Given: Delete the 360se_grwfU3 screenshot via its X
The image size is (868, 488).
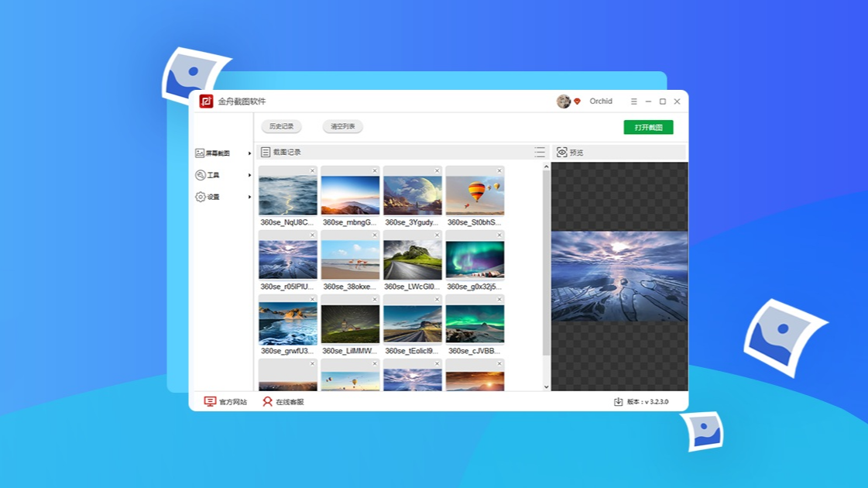Looking at the screenshot, I should coord(312,299).
